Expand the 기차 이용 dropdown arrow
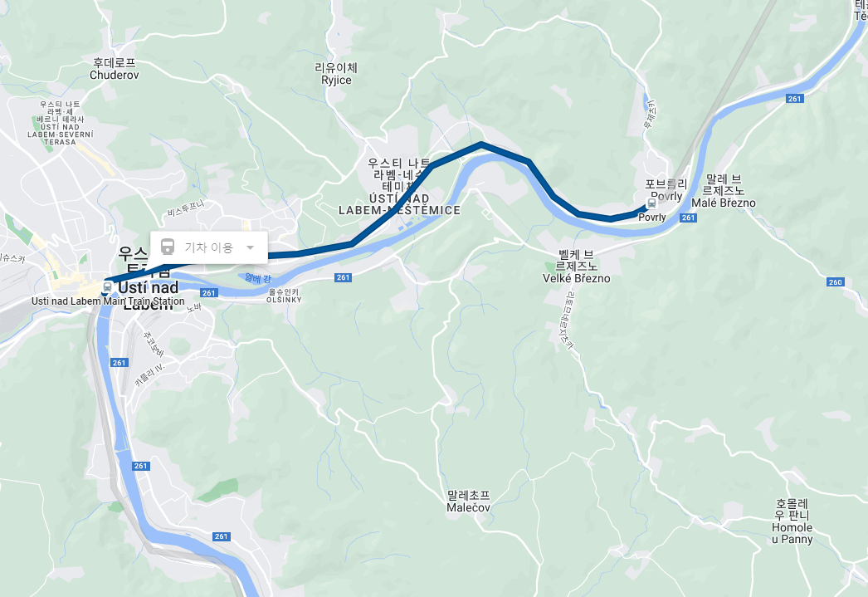 coord(251,247)
